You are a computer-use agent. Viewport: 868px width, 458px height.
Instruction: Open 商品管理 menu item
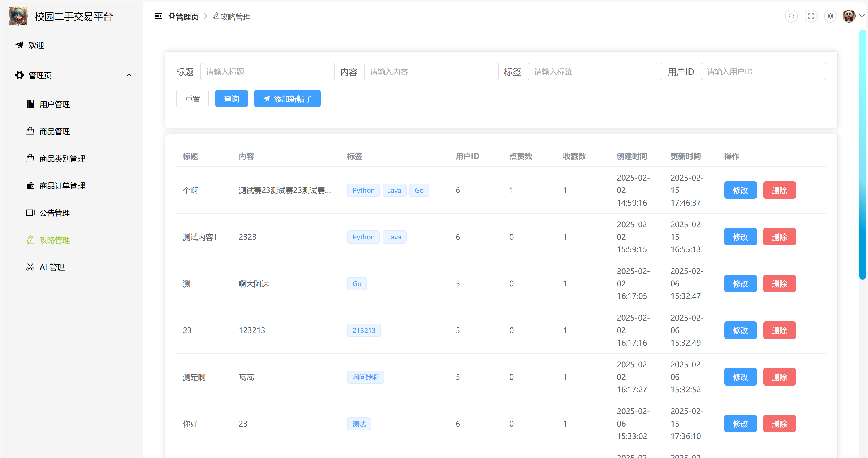pos(55,131)
